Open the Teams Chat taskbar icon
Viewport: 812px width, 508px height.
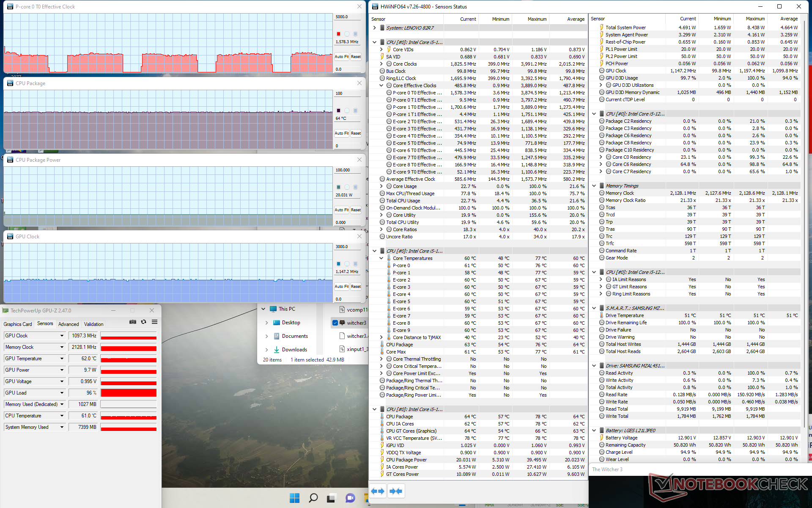(x=350, y=498)
